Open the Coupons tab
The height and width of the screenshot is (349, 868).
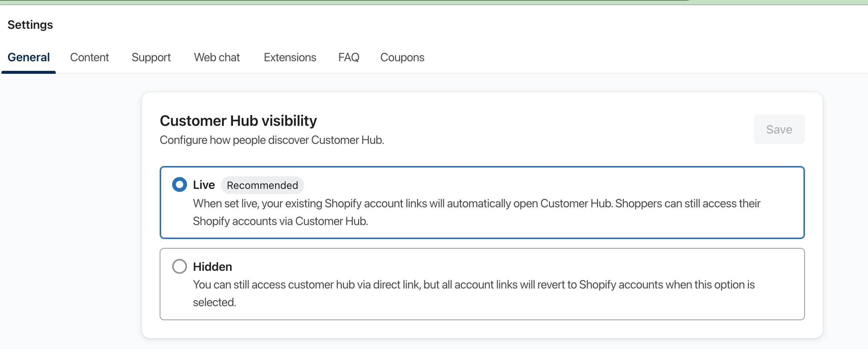[402, 58]
